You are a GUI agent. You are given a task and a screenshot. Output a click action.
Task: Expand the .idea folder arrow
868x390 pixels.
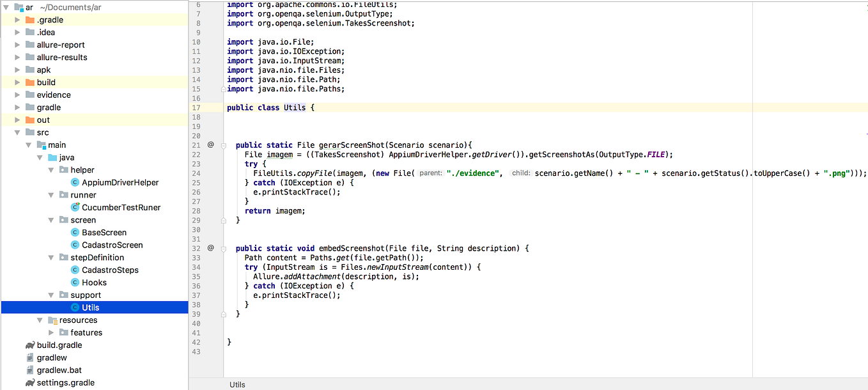(17, 32)
